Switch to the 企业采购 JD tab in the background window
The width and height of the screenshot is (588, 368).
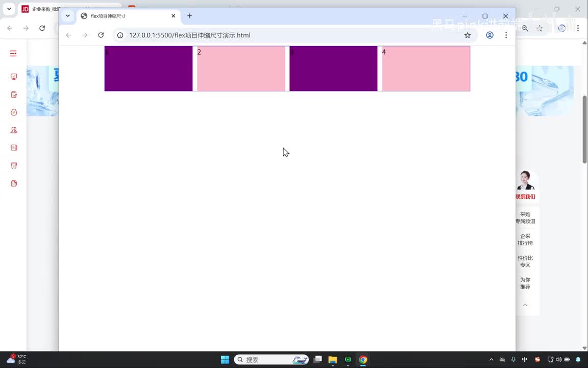click(x=39, y=9)
